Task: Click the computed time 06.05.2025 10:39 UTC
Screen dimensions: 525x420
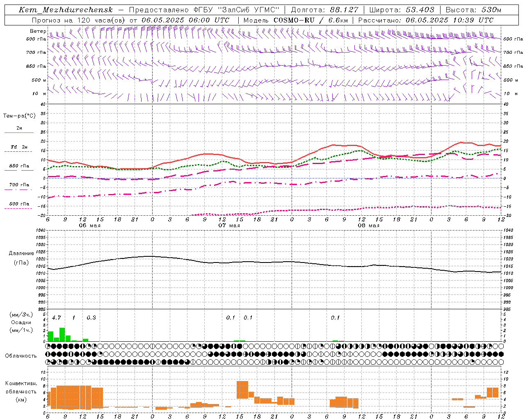Action: (x=450, y=20)
